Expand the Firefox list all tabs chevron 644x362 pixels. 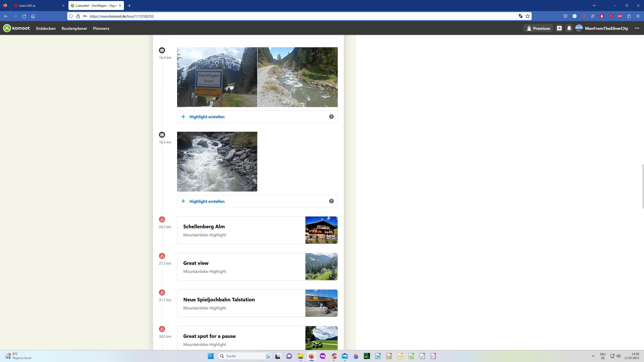[594, 6]
